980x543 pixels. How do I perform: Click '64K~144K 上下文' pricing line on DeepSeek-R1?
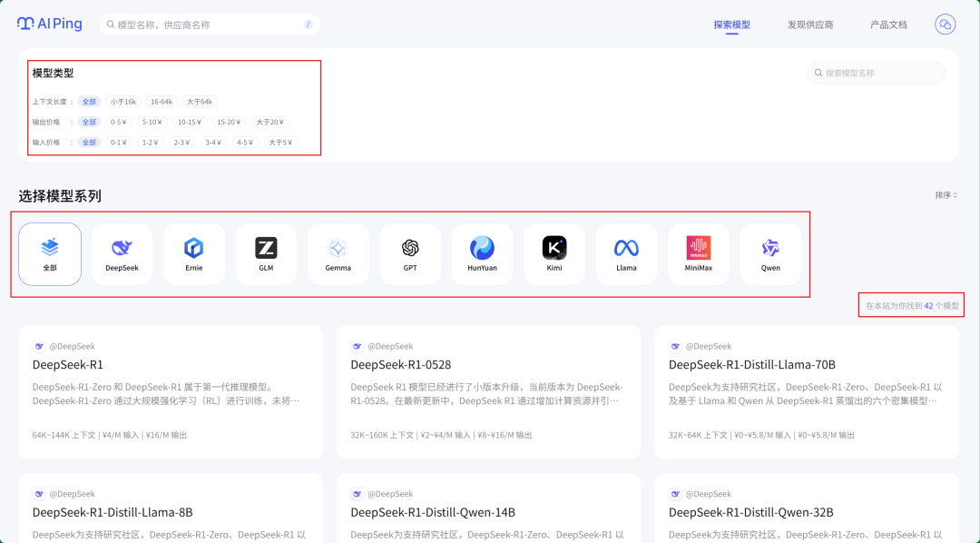[110, 435]
